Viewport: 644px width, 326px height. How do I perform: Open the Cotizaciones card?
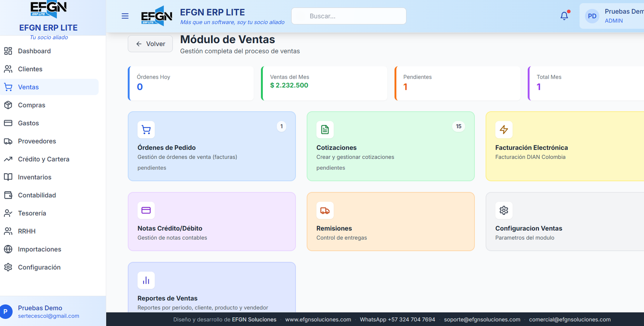pos(390,146)
